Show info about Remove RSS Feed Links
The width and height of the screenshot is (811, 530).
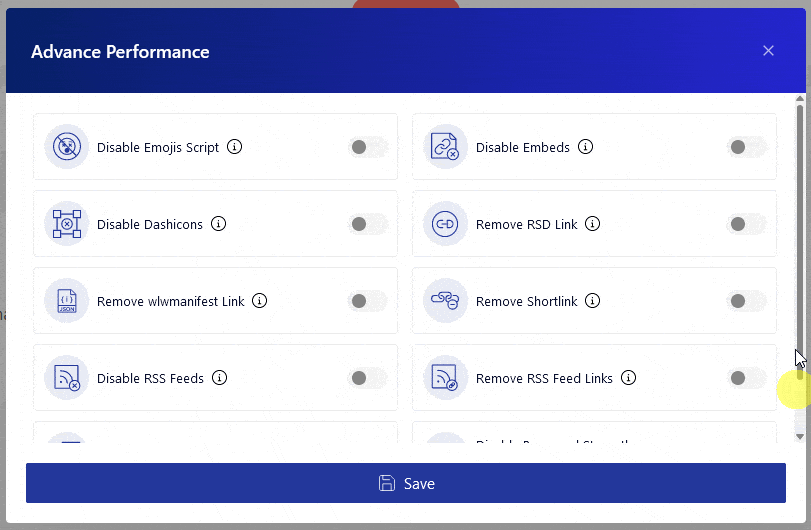point(628,378)
